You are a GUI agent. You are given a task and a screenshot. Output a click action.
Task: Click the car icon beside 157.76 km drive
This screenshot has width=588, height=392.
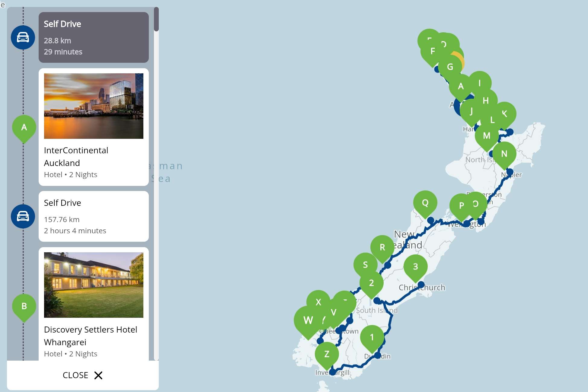coord(23,216)
